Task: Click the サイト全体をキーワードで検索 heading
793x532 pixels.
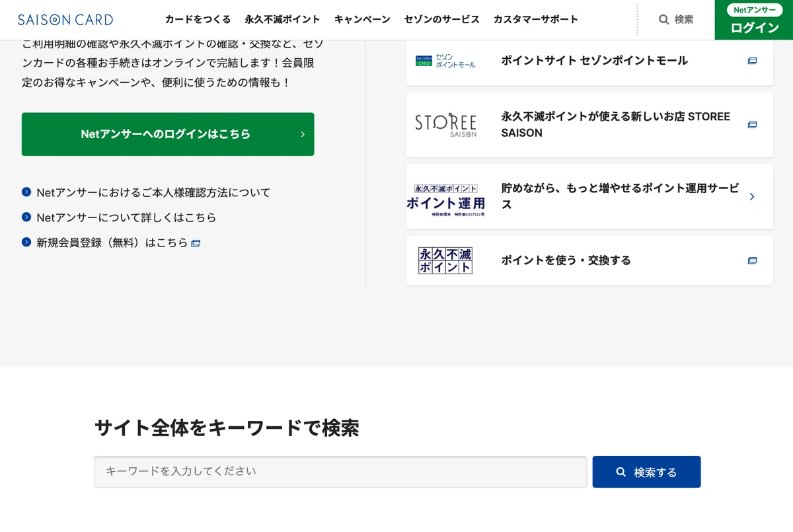Action: 227,428
